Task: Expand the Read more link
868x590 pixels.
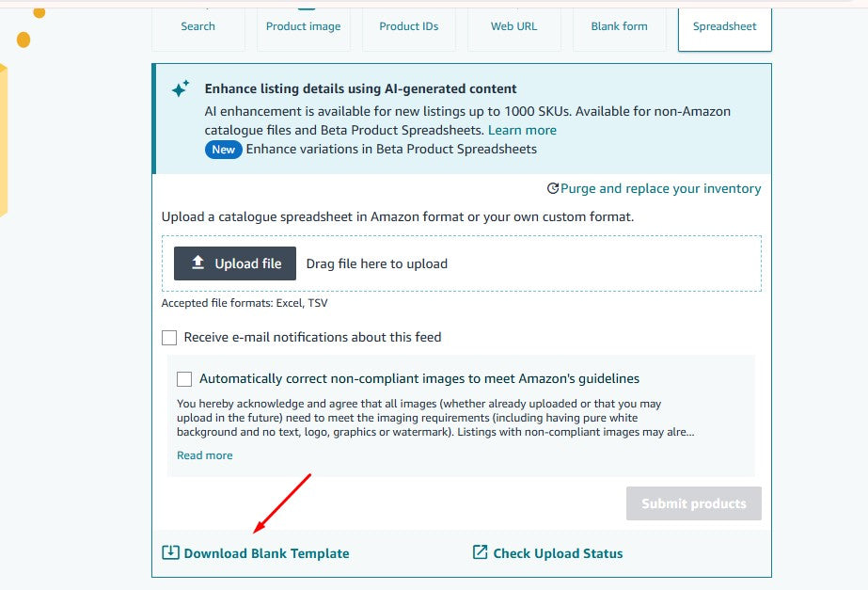Action: click(205, 455)
